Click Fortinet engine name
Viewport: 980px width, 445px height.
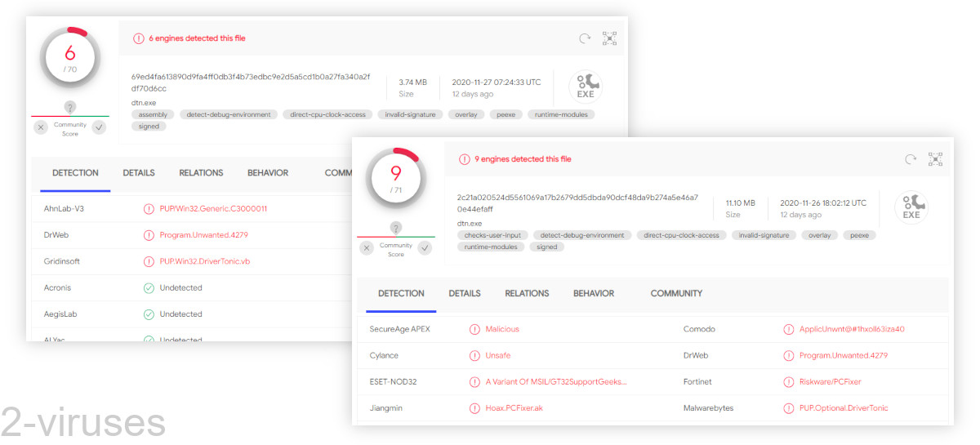click(x=697, y=382)
